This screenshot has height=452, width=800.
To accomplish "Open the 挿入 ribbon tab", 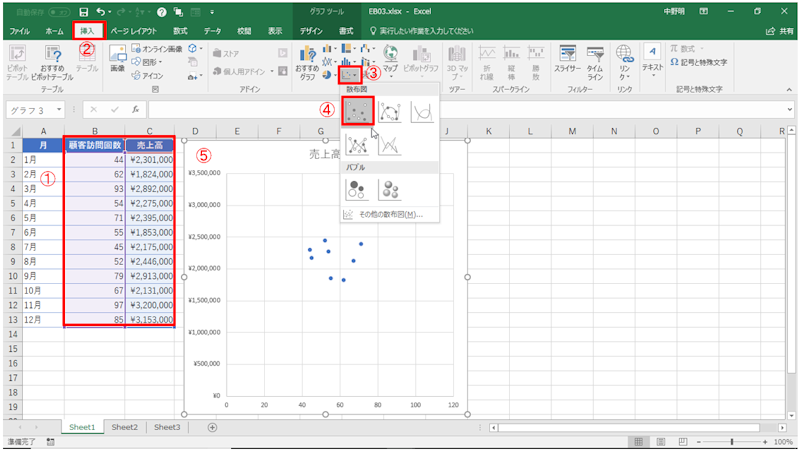I will pos(87,32).
